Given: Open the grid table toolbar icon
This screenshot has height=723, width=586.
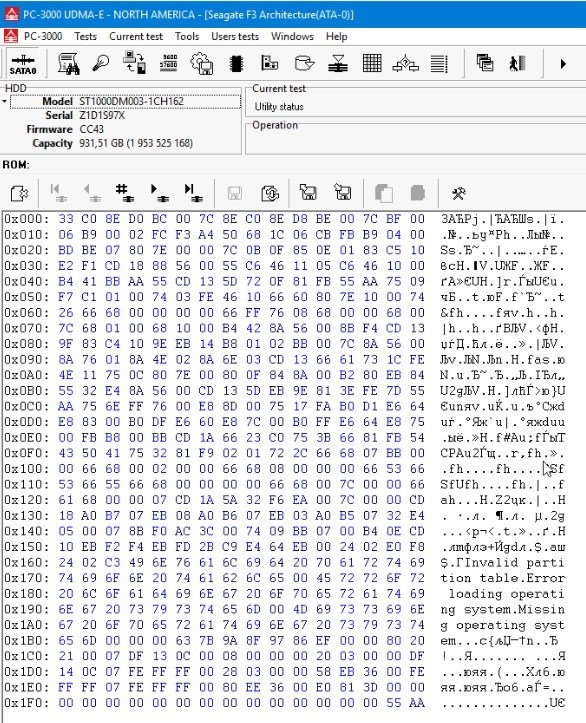Looking at the screenshot, I should pos(372,63).
